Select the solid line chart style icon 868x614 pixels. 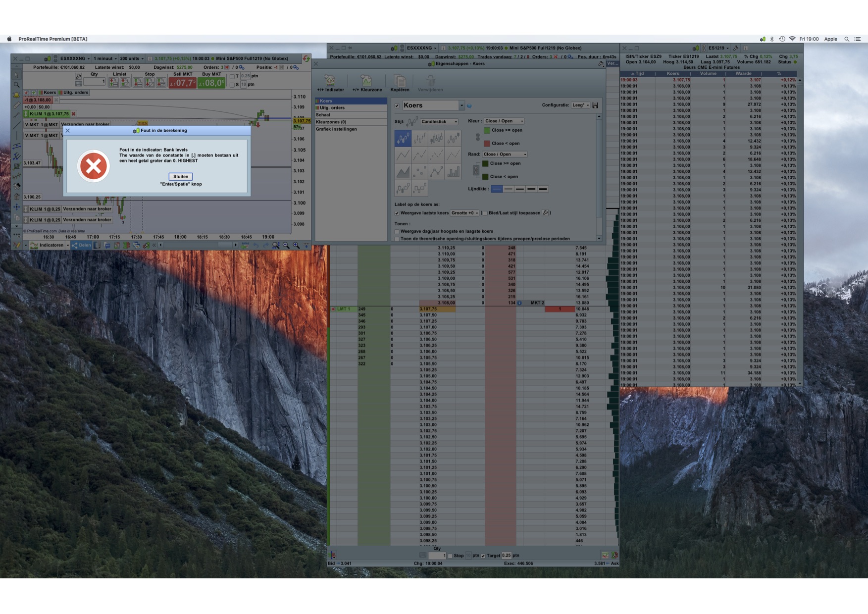pos(403,155)
